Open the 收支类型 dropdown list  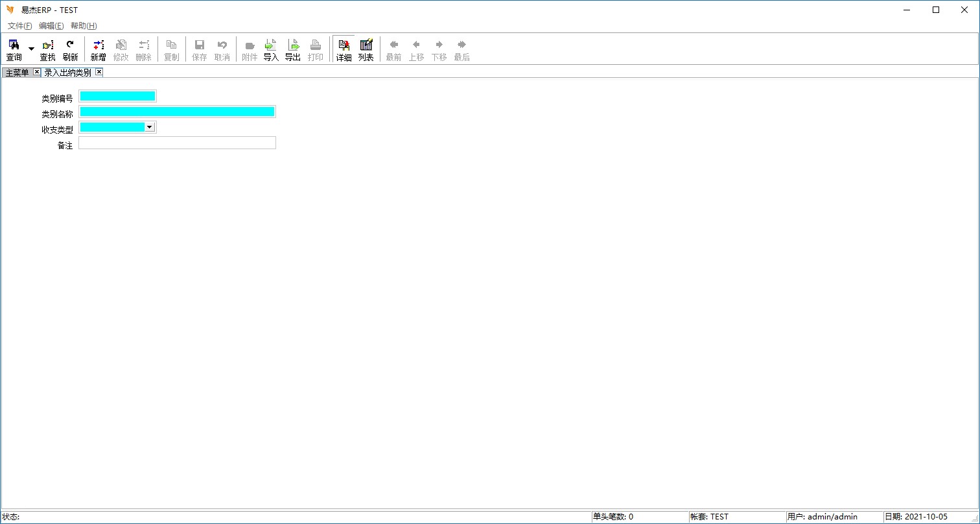pos(150,127)
